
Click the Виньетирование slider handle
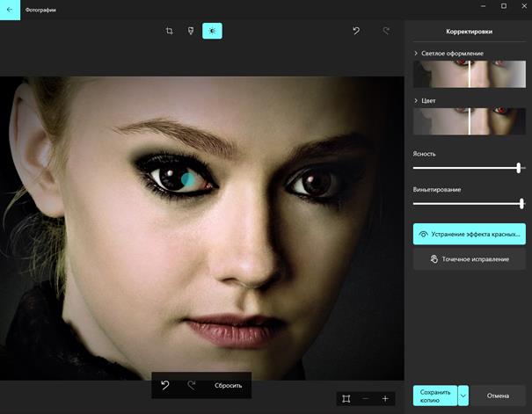click(521, 203)
